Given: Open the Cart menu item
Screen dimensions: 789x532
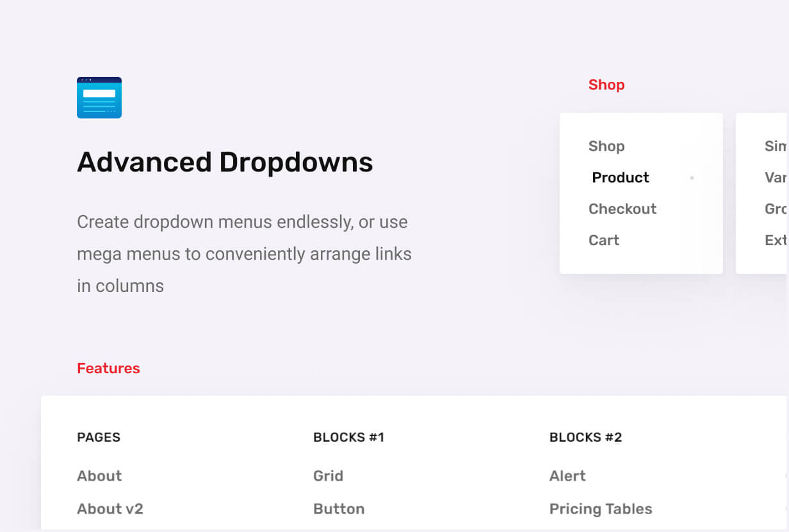Looking at the screenshot, I should 604,240.
